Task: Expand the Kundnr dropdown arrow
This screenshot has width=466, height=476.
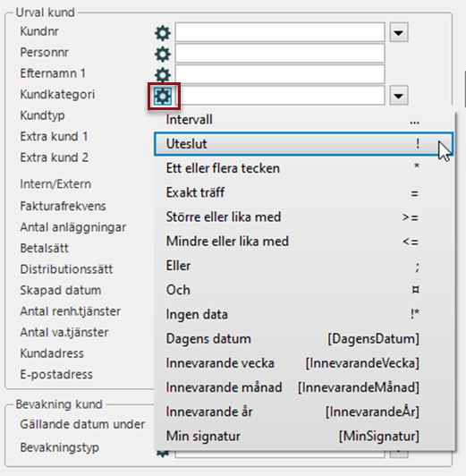Action: (398, 32)
